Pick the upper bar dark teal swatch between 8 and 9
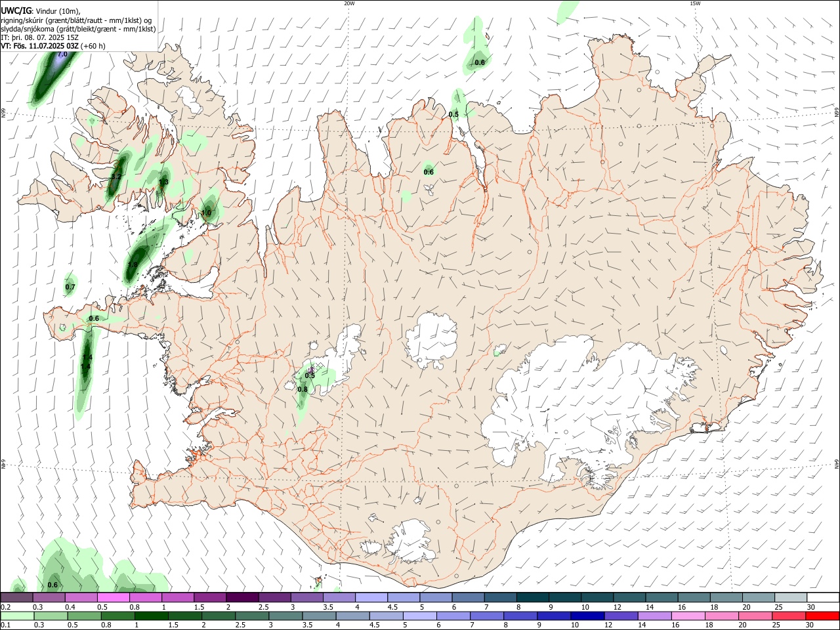The height and width of the screenshot is (630, 840). click(533, 597)
